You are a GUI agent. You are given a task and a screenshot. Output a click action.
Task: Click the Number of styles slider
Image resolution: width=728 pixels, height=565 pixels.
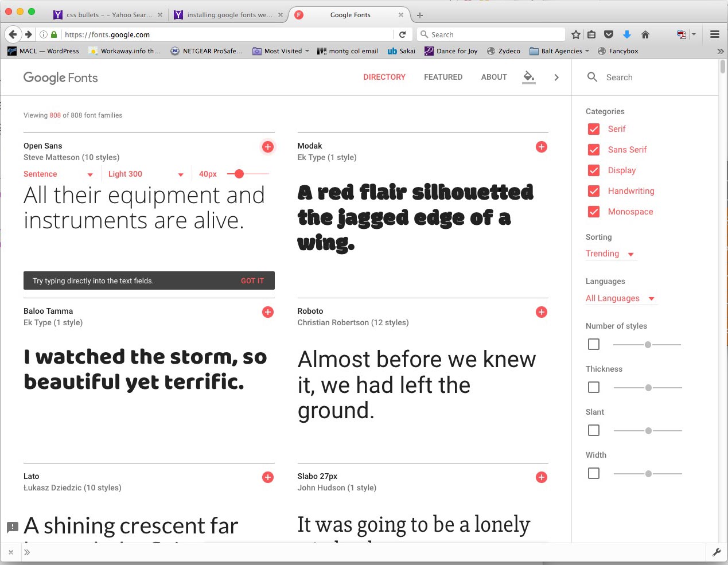(x=647, y=345)
